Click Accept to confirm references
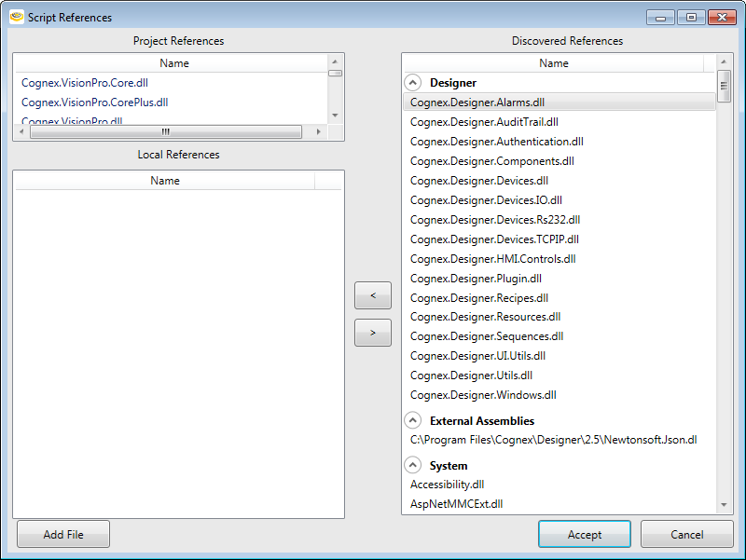 click(585, 534)
